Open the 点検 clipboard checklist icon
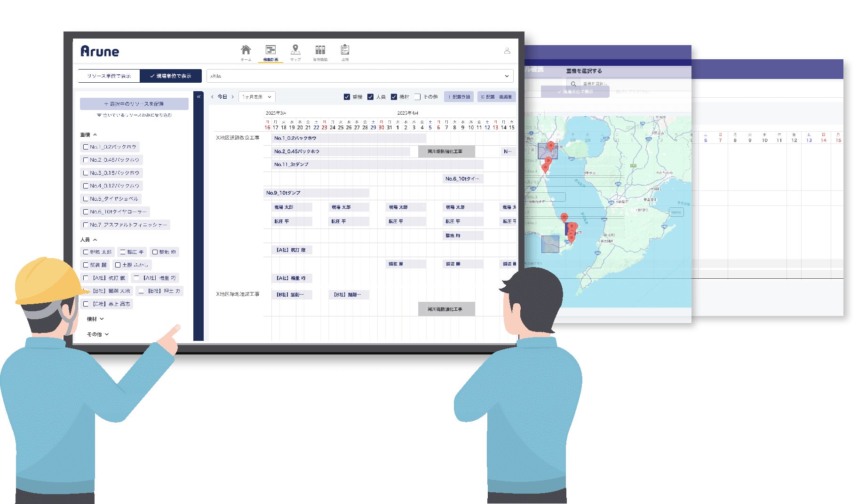Image resolution: width=858 pixels, height=504 pixels. coord(345,49)
